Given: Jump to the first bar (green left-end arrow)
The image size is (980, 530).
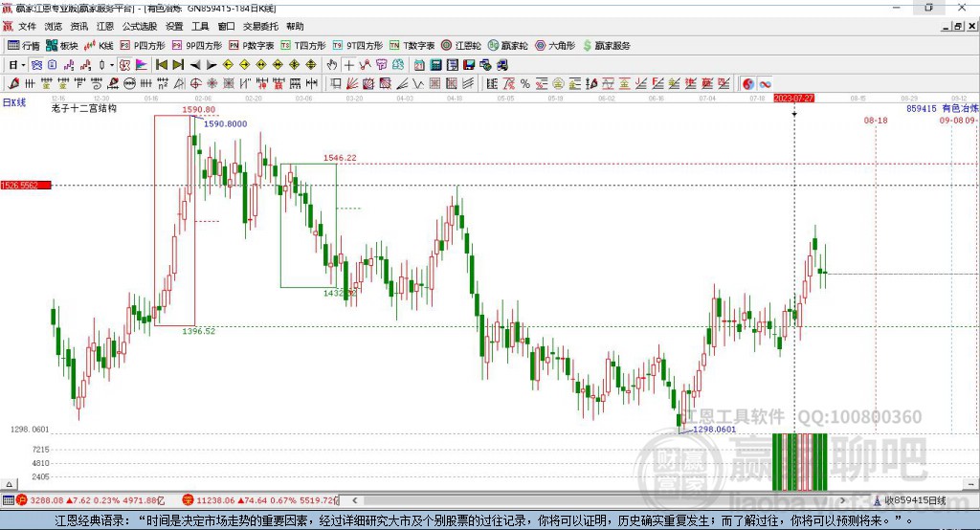Looking at the screenshot, I should 161,65.
